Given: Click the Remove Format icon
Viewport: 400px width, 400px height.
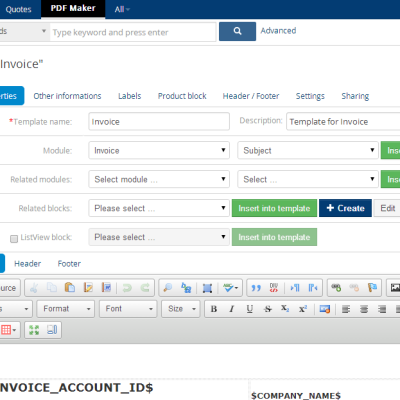Looking at the screenshot, I should (325, 309).
